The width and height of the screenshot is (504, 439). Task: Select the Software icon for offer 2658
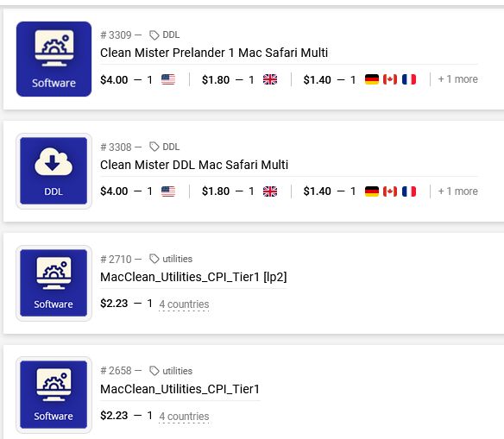pyautogui.click(x=54, y=395)
